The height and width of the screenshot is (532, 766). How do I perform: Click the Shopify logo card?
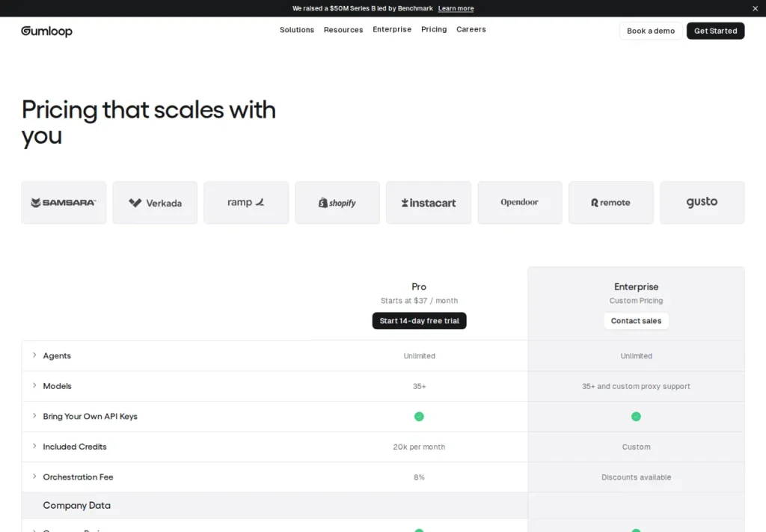337,202
